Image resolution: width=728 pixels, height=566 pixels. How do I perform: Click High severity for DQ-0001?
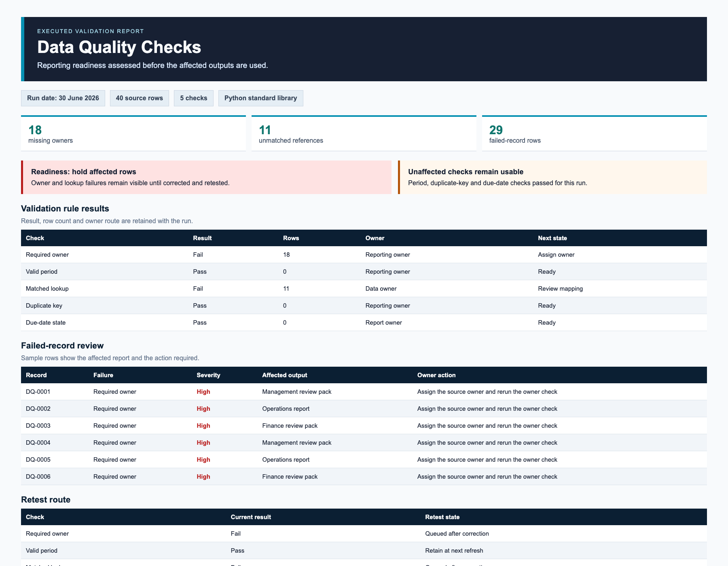tap(203, 392)
